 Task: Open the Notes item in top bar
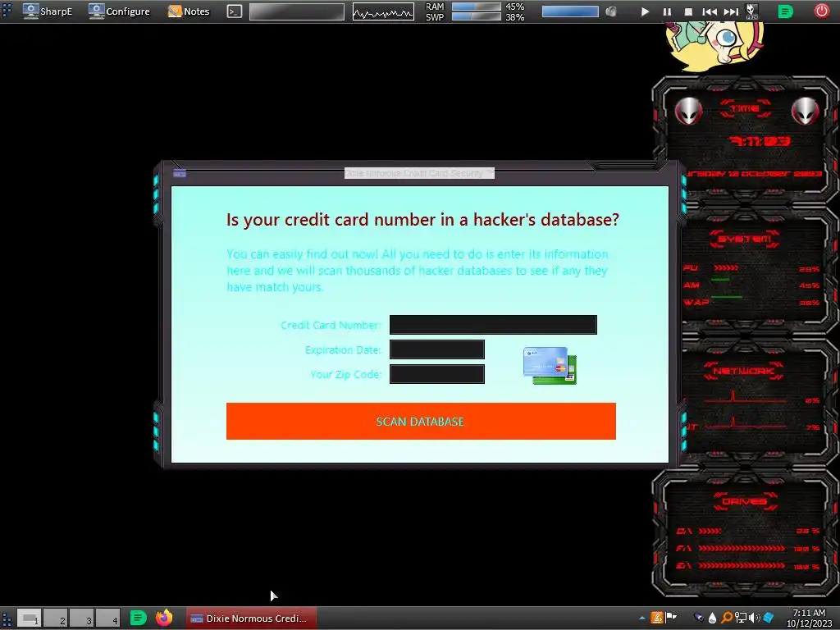tap(189, 11)
